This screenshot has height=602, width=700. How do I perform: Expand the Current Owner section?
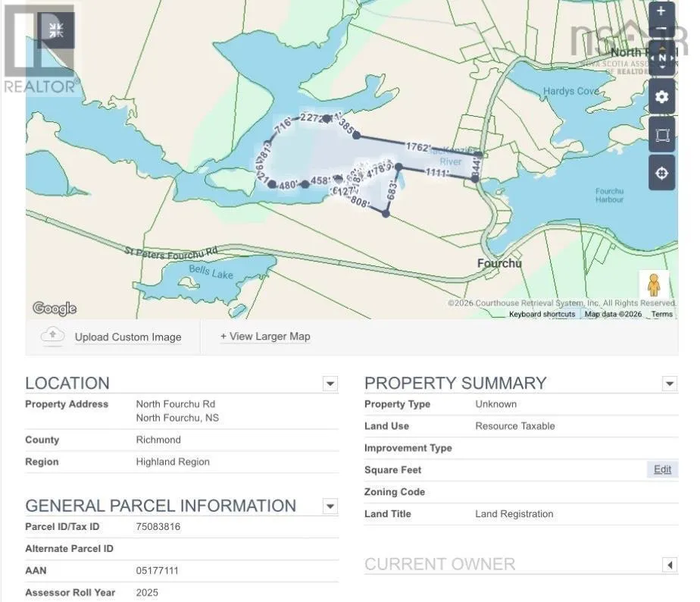tap(670, 565)
